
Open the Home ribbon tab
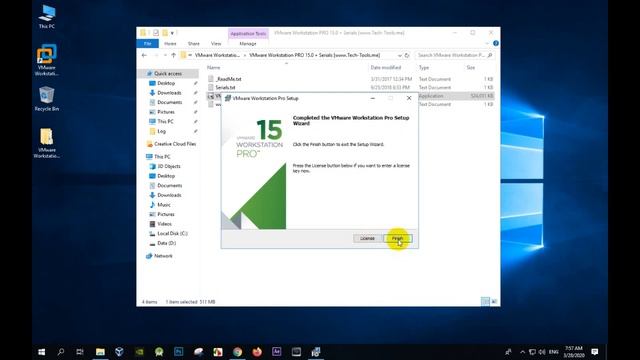click(x=170, y=44)
